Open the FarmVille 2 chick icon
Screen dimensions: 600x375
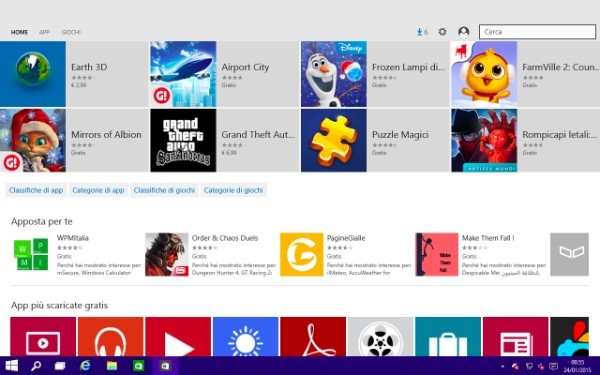click(x=484, y=74)
